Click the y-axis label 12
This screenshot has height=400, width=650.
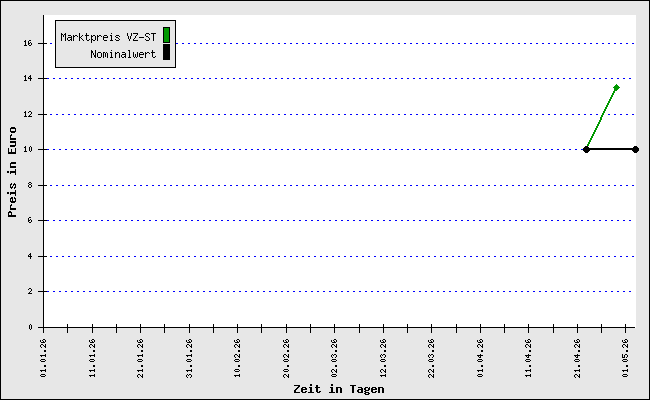[x=28, y=114]
